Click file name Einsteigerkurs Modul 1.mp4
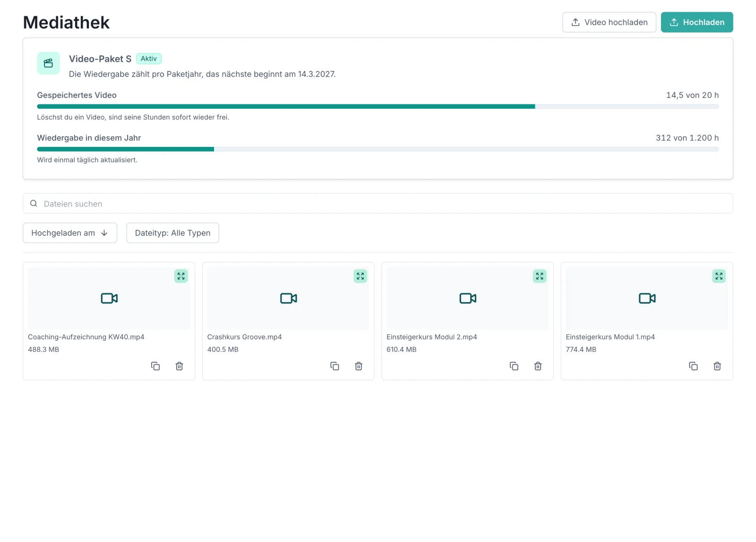Viewport: 756px width, 542px height. point(610,337)
